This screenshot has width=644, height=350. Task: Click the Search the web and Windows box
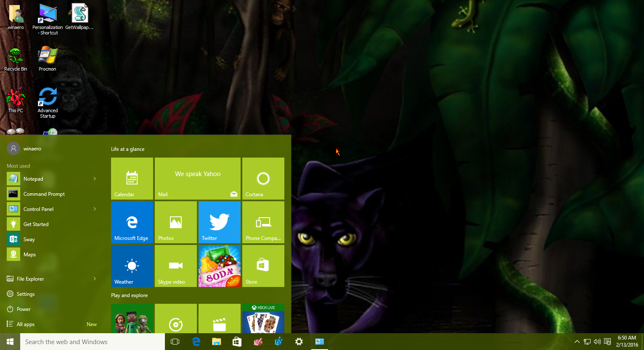93,342
